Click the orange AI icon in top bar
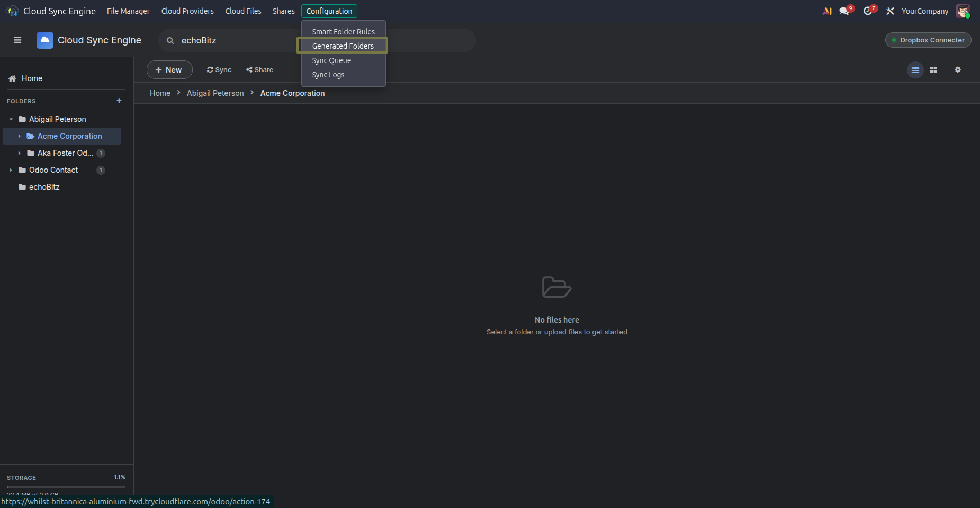Screen dimensions: 980x508 point(827,11)
